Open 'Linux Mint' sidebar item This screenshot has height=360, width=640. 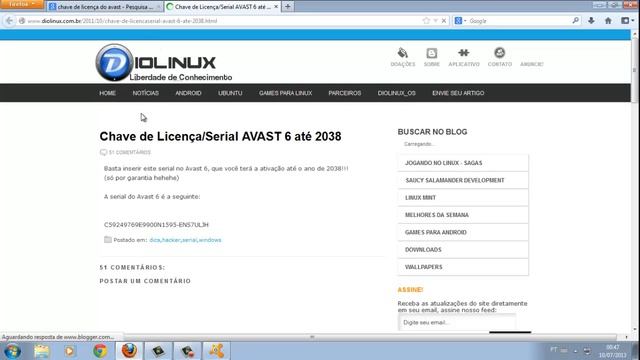[x=463, y=198]
